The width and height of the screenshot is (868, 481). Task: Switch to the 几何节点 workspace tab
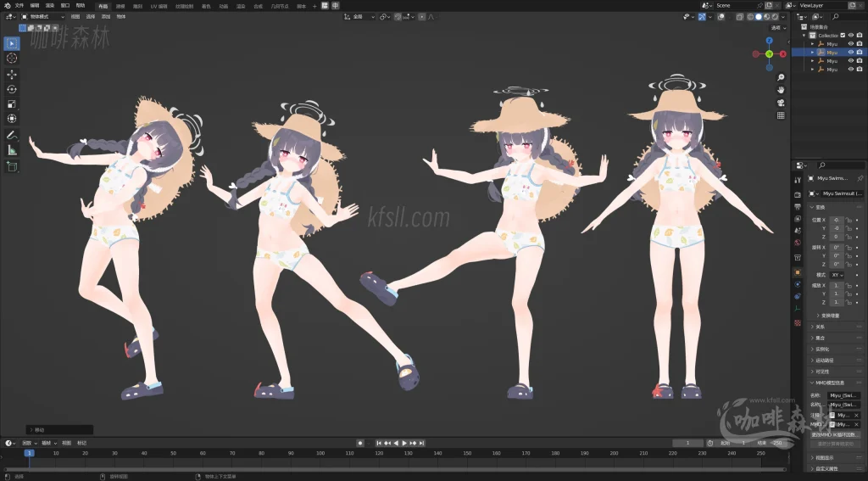click(x=280, y=6)
